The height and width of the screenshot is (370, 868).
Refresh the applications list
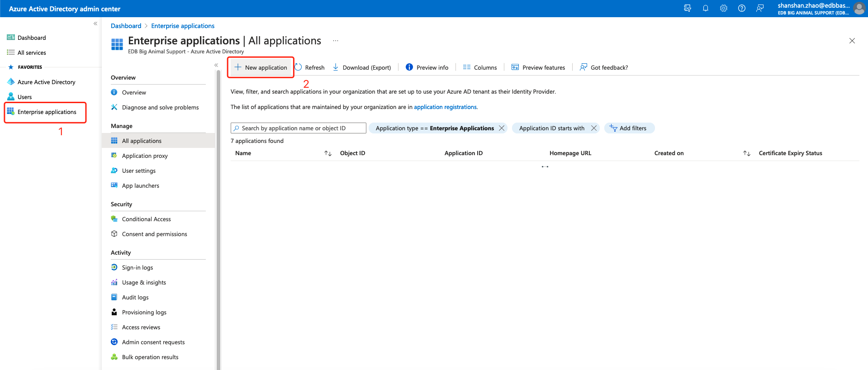tap(310, 67)
